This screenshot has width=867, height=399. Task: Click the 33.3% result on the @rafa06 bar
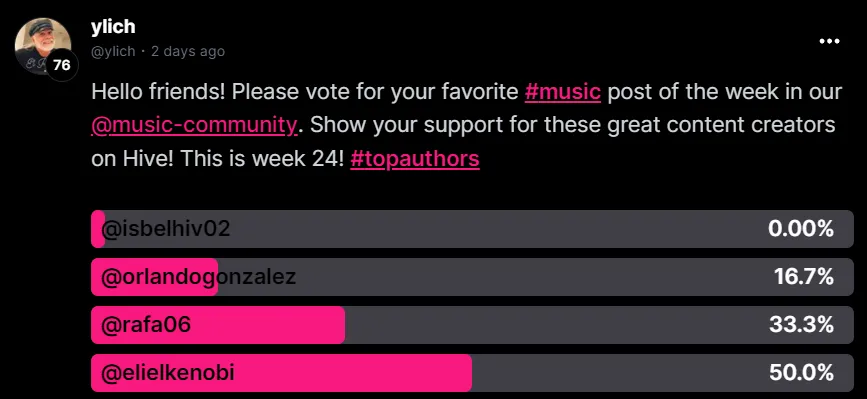[x=801, y=326]
